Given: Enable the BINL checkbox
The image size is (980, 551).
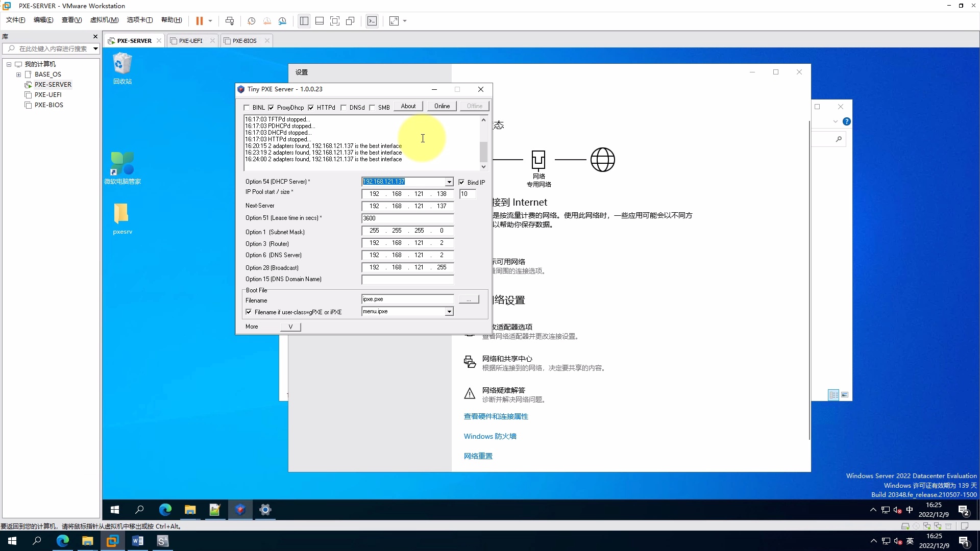Looking at the screenshot, I should 247,107.
